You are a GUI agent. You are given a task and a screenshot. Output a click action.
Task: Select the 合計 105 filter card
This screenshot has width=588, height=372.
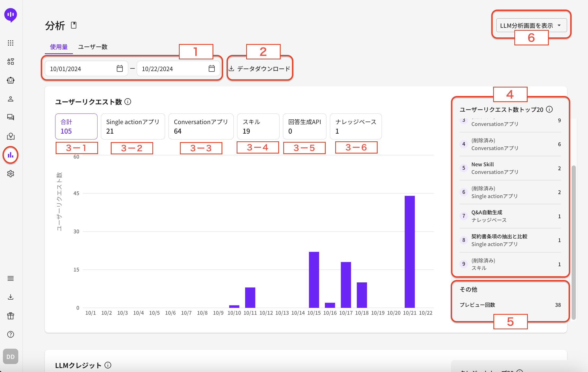click(x=76, y=126)
